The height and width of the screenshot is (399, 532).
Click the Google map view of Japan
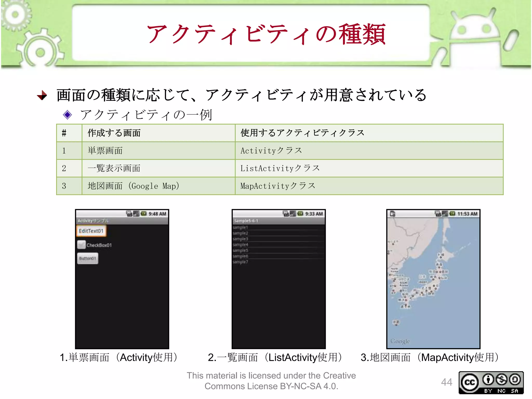[433, 283]
